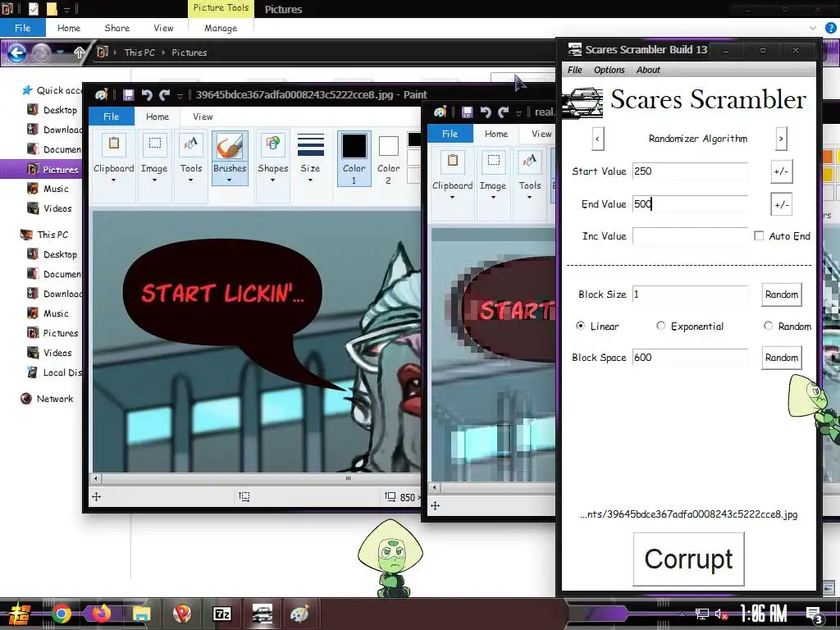Viewport: 840px width, 630px height.
Task: Select the Exponential radio option
Action: pos(660,326)
